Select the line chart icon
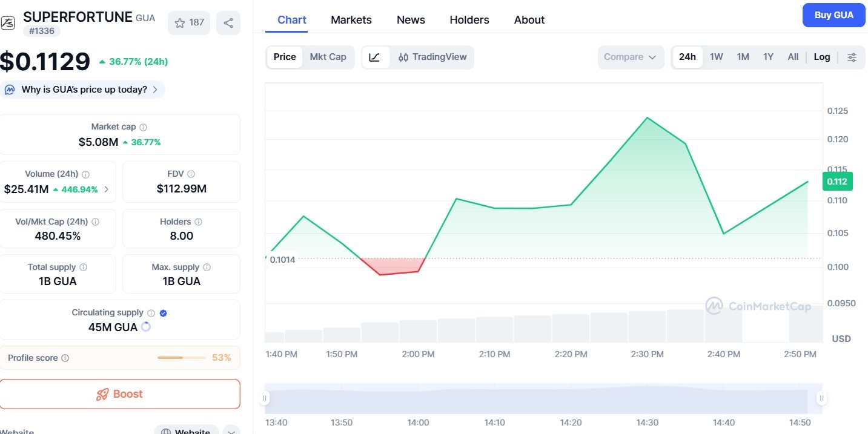868x434 pixels. tap(374, 57)
